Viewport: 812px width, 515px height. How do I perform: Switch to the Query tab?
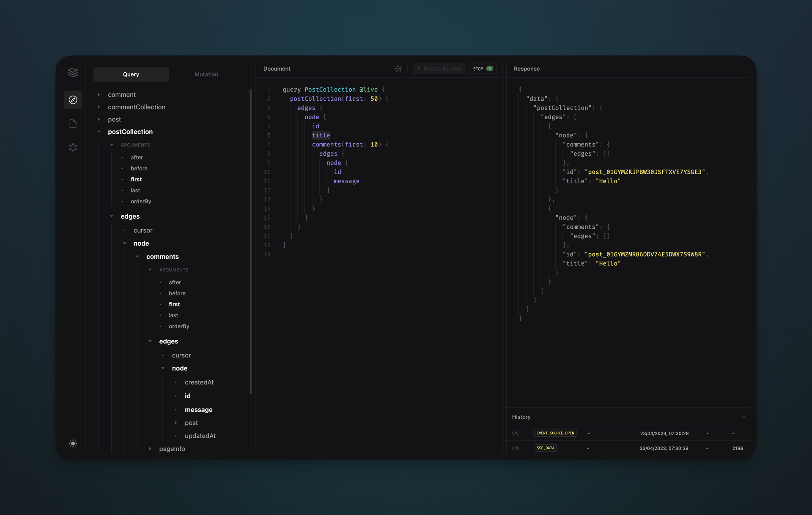click(x=131, y=74)
